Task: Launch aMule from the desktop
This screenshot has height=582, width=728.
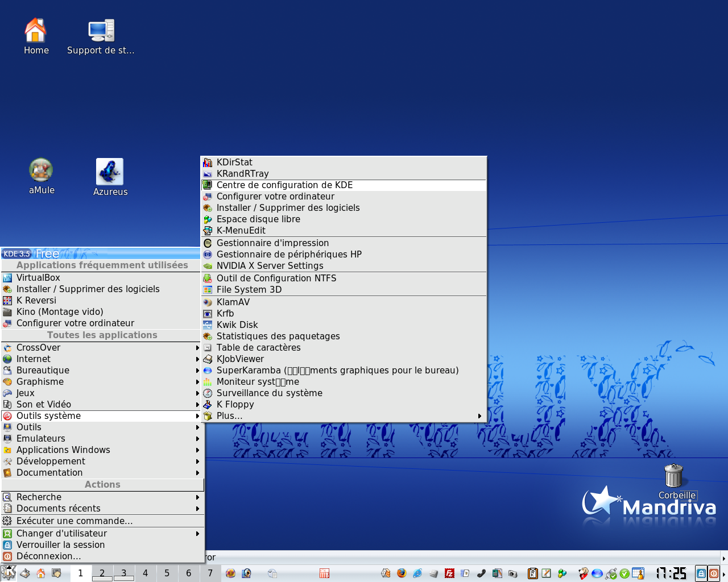Action: (42, 177)
